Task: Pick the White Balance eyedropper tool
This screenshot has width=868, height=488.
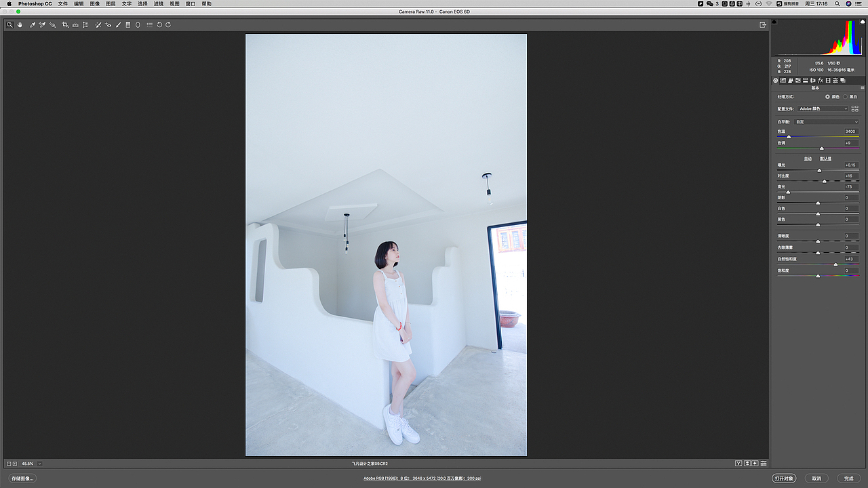Action: [32, 25]
